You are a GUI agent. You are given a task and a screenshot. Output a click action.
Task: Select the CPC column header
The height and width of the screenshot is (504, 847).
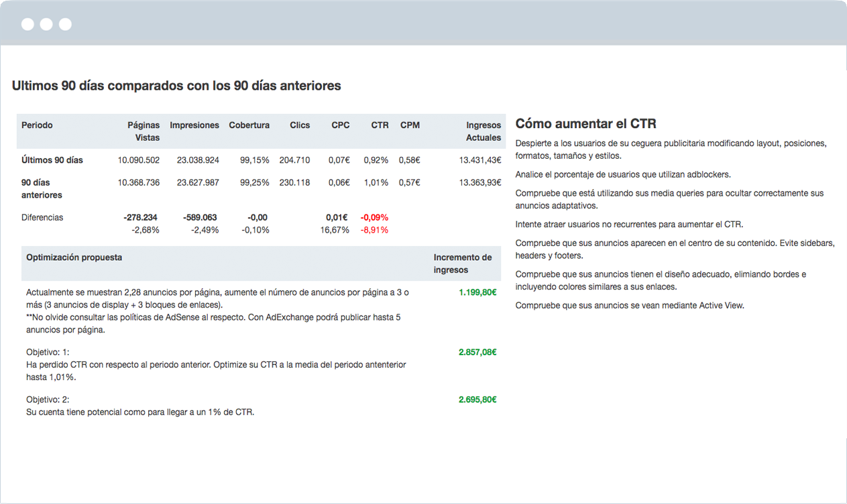[340, 125]
